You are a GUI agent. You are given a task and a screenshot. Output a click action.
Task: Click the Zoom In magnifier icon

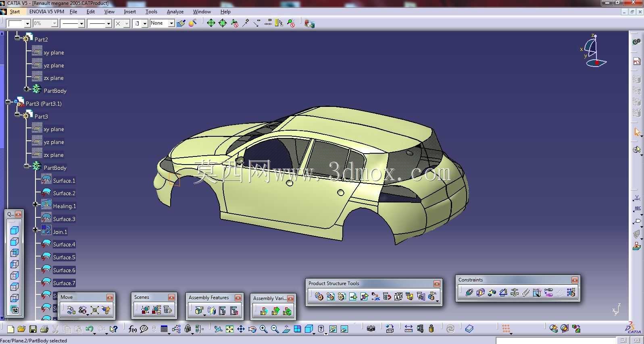(x=263, y=329)
